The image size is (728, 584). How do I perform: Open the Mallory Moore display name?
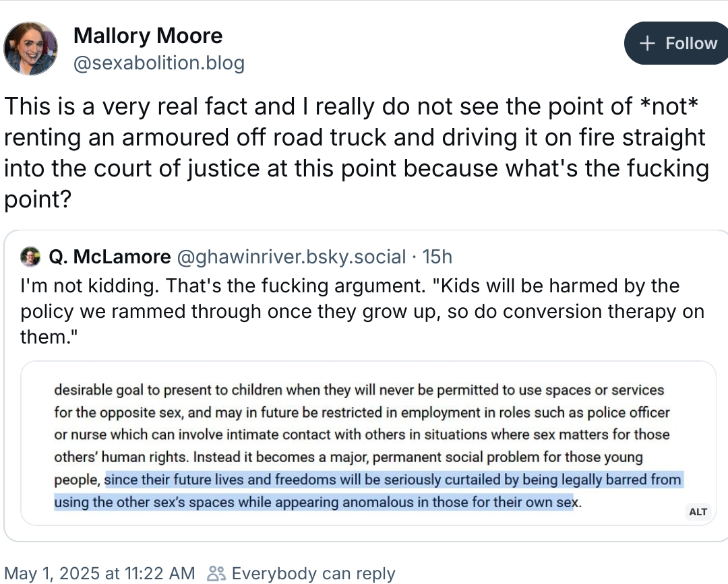click(148, 35)
